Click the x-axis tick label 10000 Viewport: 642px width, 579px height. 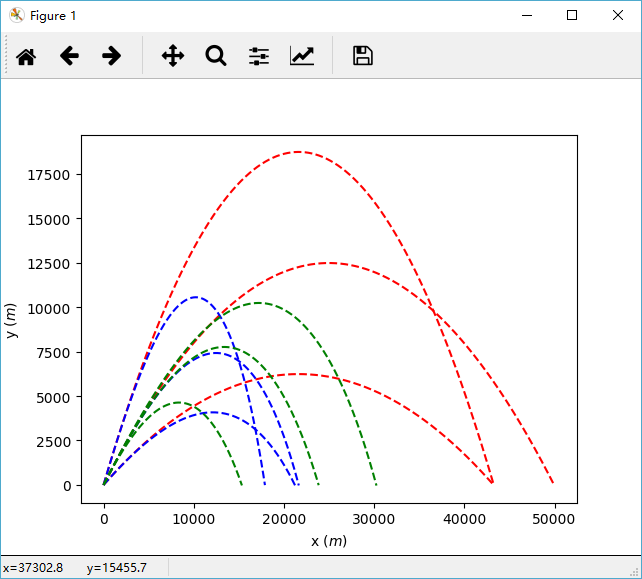(194, 519)
